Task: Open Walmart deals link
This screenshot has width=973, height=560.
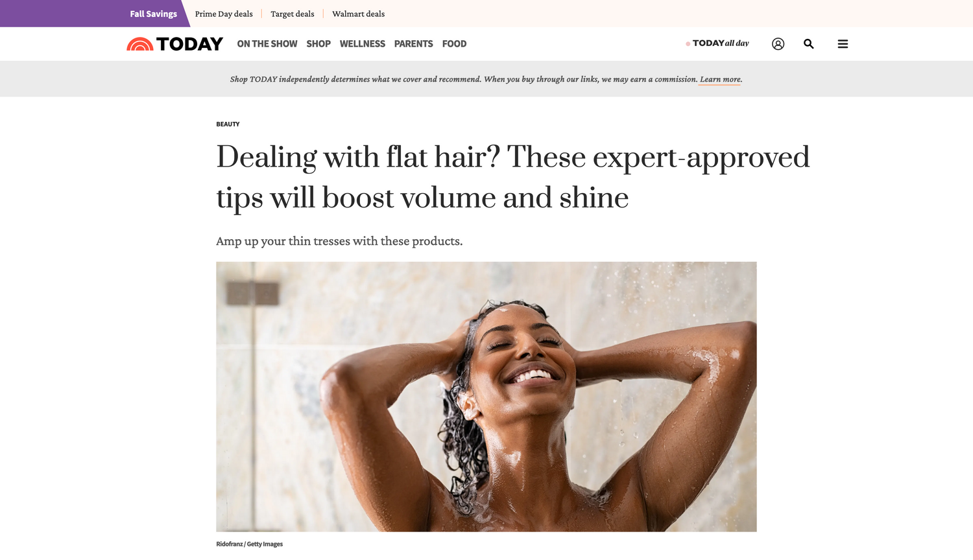Action: click(358, 14)
